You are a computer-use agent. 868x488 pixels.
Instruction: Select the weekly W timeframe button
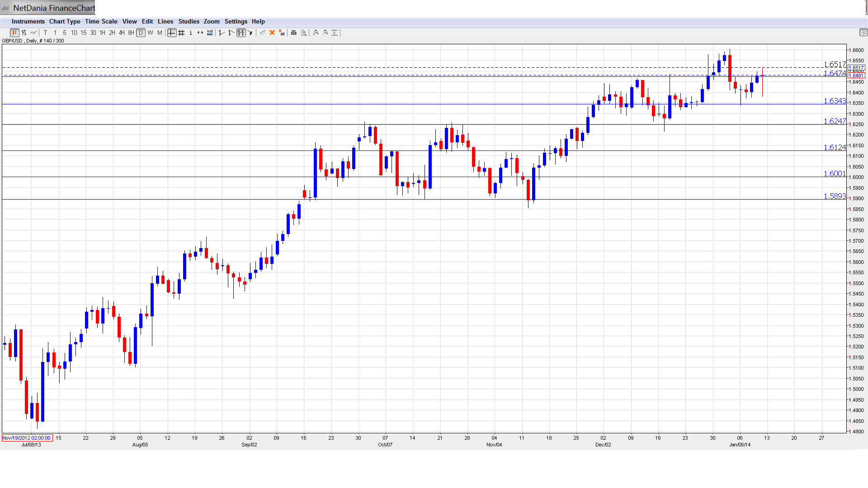point(151,33)
